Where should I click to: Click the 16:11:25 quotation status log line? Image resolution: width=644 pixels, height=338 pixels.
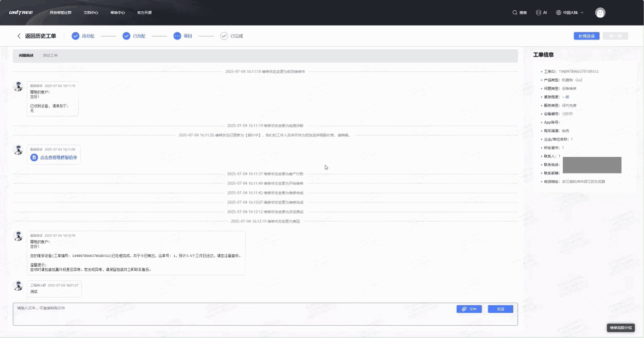264,135
